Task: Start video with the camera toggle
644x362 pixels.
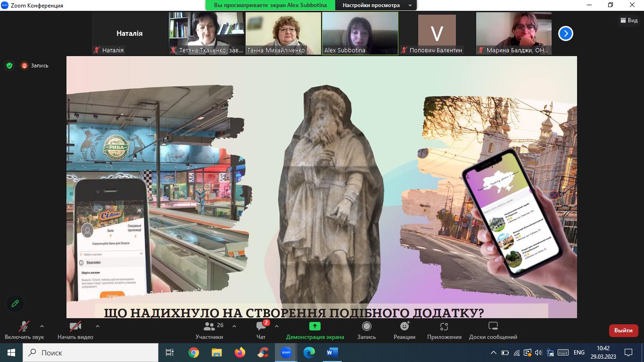Action: 75,330
